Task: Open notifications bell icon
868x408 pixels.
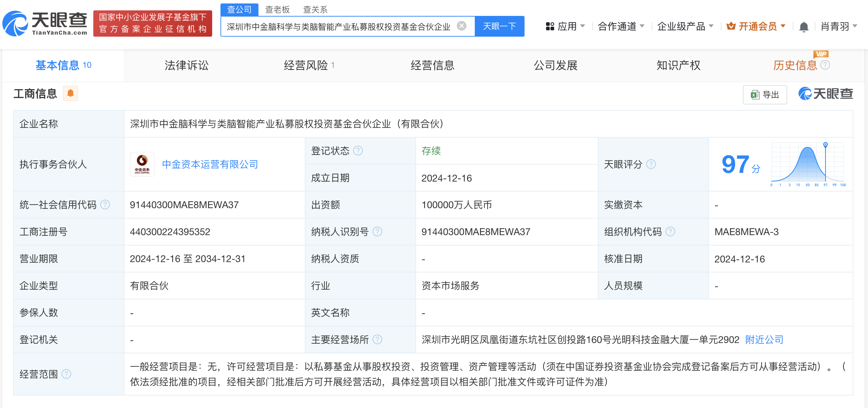Action: point(804,27)
